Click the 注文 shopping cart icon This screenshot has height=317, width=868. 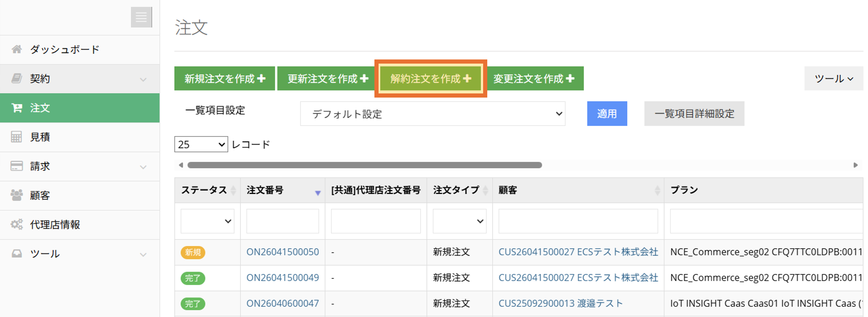click(17, 108)
